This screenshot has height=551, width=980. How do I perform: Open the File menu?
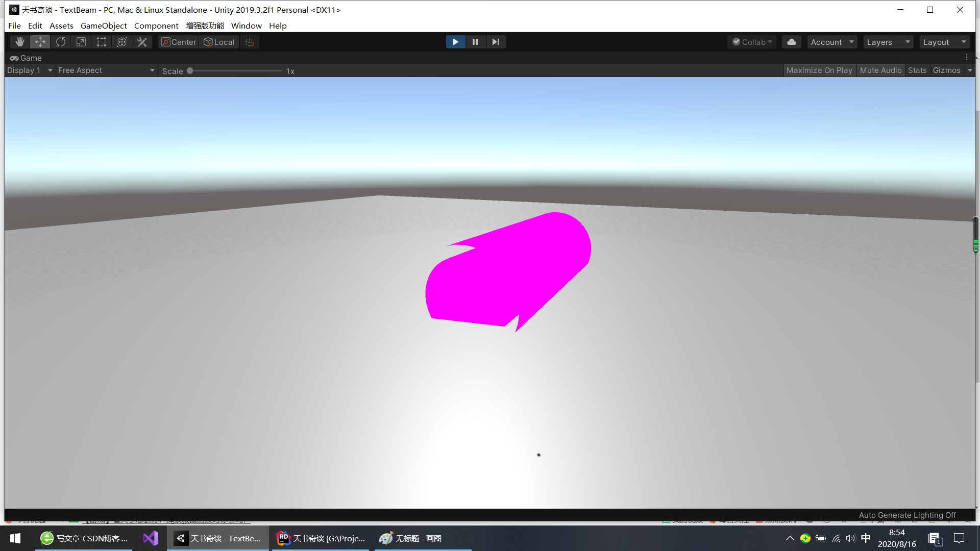[14, 26]
